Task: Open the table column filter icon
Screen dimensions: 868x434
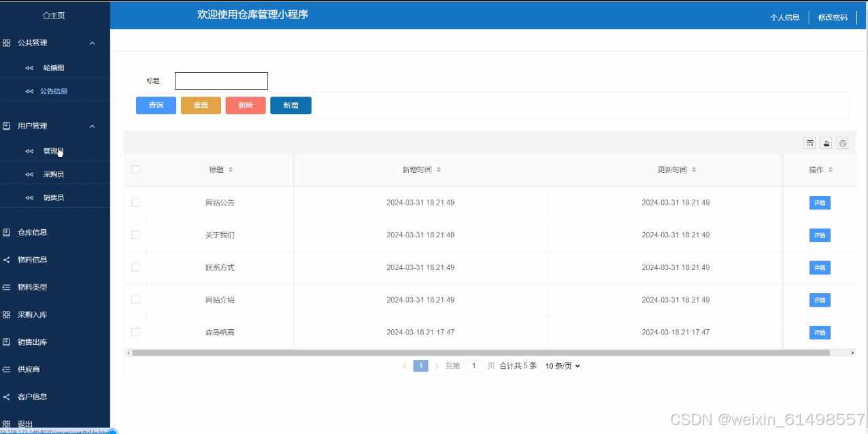Action: 809,143
